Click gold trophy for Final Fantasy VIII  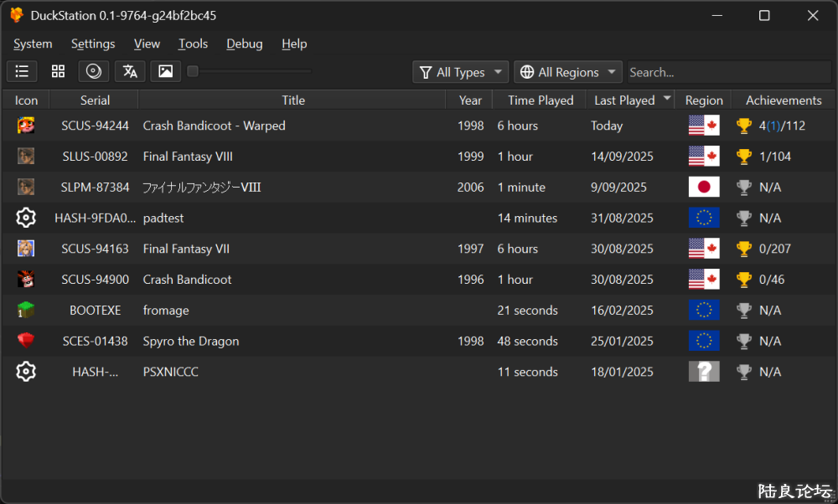743,157
